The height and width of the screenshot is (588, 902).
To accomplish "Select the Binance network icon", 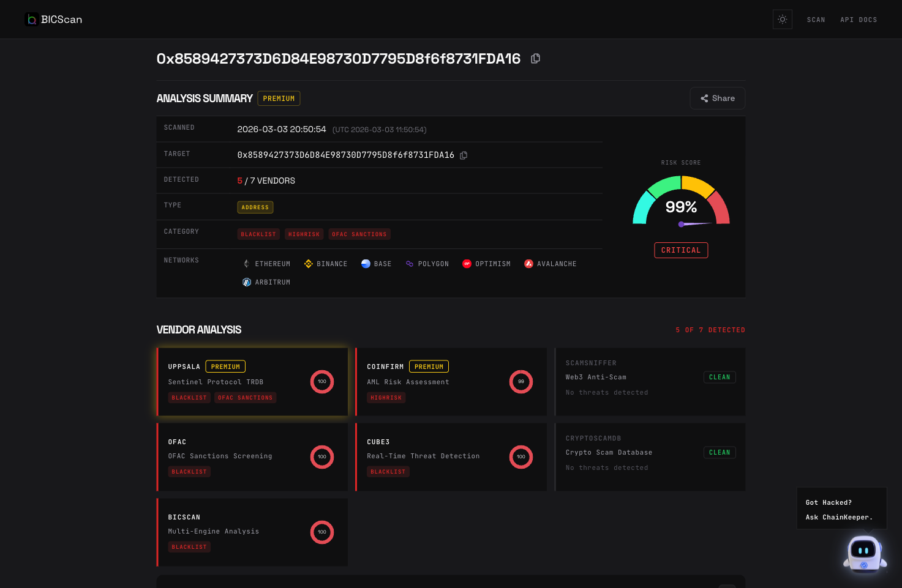I will 308,263.
